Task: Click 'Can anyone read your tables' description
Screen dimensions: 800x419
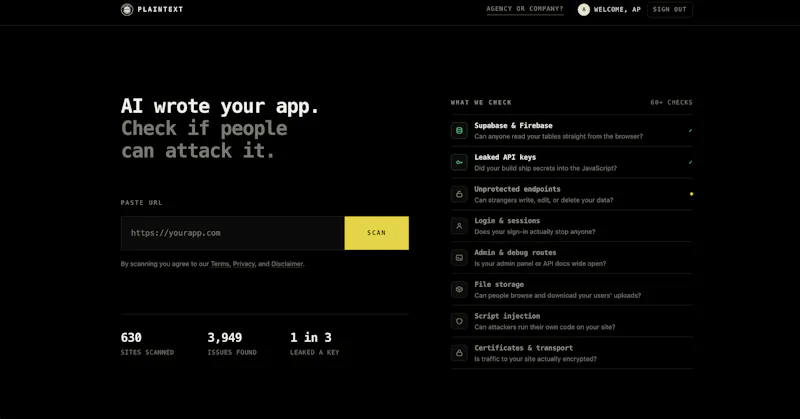Action: tap(559, 136)
